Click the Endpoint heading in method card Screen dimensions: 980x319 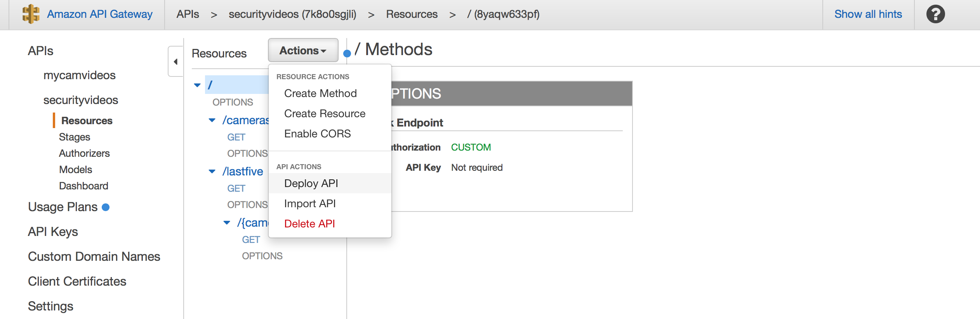point(420,123)
